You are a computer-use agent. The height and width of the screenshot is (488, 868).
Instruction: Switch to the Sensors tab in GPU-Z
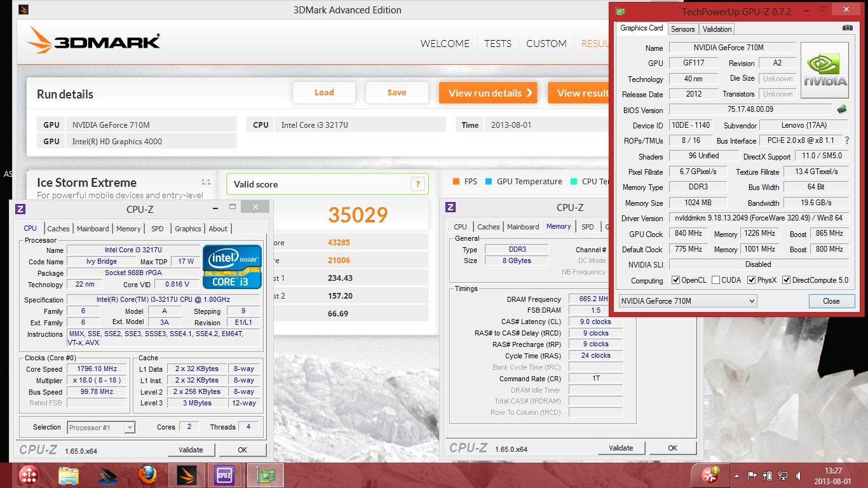[682, 29]
